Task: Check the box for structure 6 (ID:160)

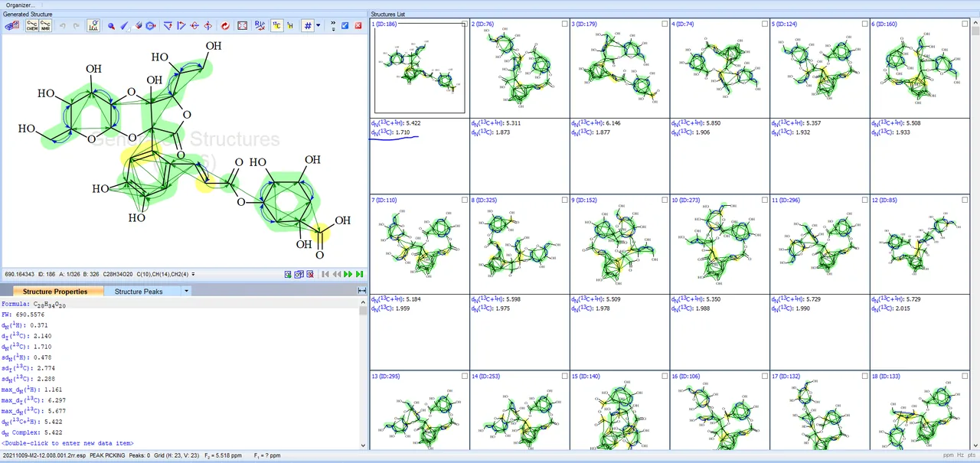Action: [965, 24]
